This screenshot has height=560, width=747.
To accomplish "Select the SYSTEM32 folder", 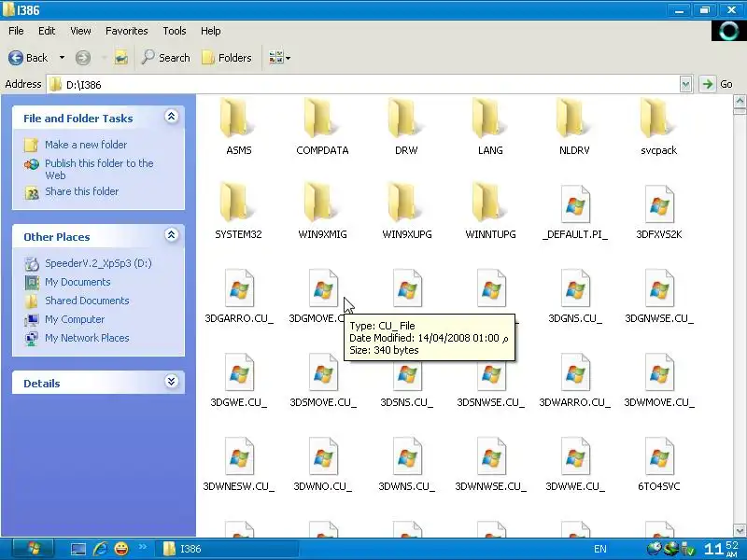I will 238,211.
